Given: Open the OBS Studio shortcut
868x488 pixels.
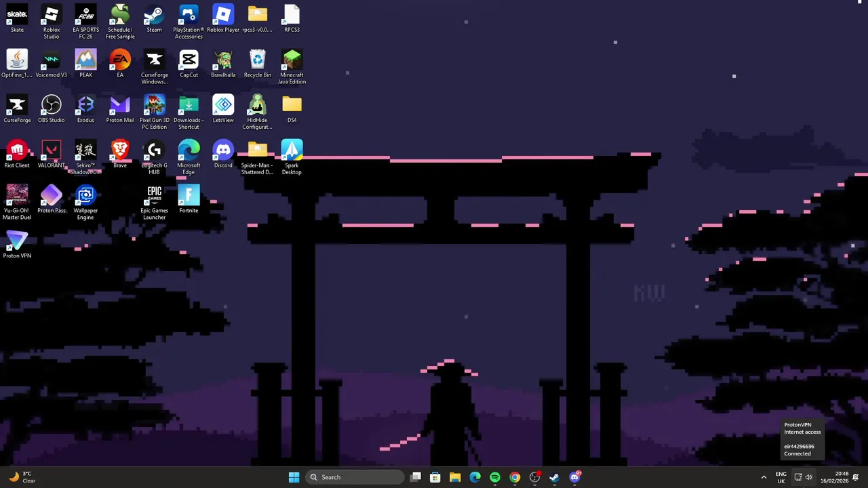Looking at the screenshot, I should click(52, 108).
